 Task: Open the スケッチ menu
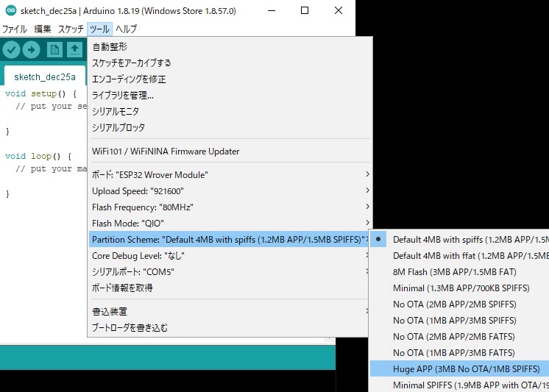tap(71, 29)
